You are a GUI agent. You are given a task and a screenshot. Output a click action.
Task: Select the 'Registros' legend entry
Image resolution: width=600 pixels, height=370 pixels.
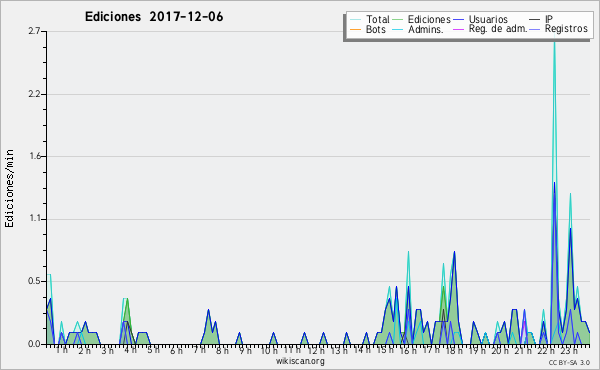pos(558,29)
